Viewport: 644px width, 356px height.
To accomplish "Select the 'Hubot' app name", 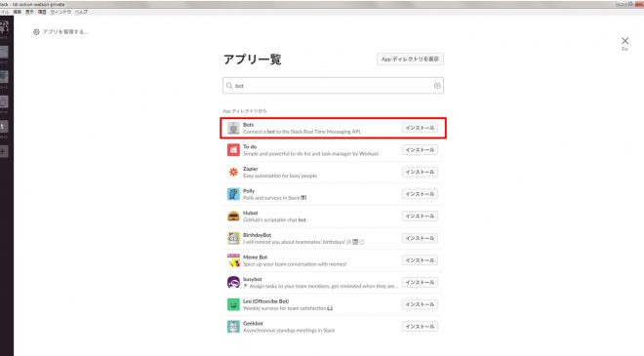I will 251,213.
